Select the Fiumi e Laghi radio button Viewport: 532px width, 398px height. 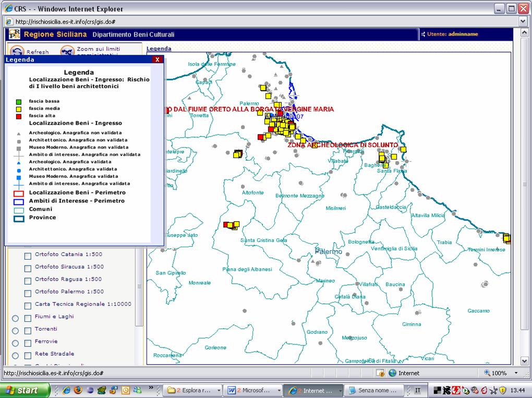pyautogui.click(x=15, y=318)
